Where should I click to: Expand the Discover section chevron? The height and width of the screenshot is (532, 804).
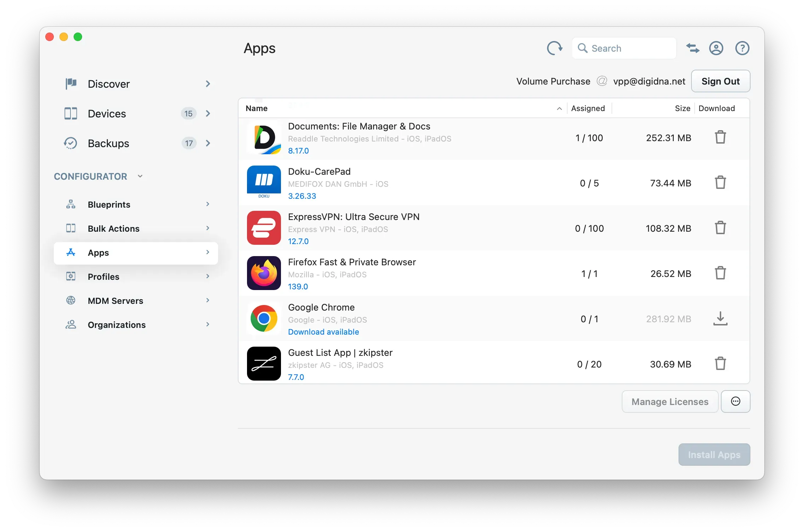coord(208,84)
